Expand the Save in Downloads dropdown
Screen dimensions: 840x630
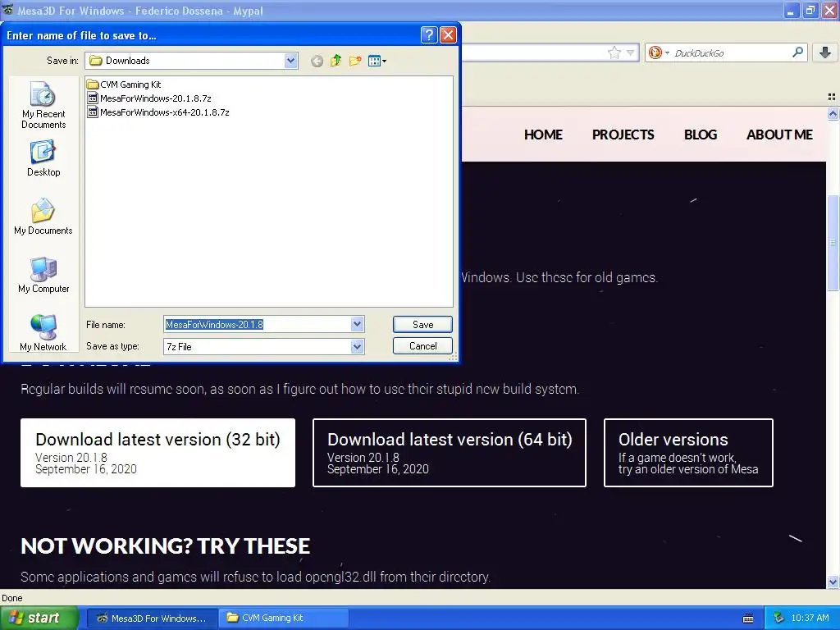pos(291,61)
